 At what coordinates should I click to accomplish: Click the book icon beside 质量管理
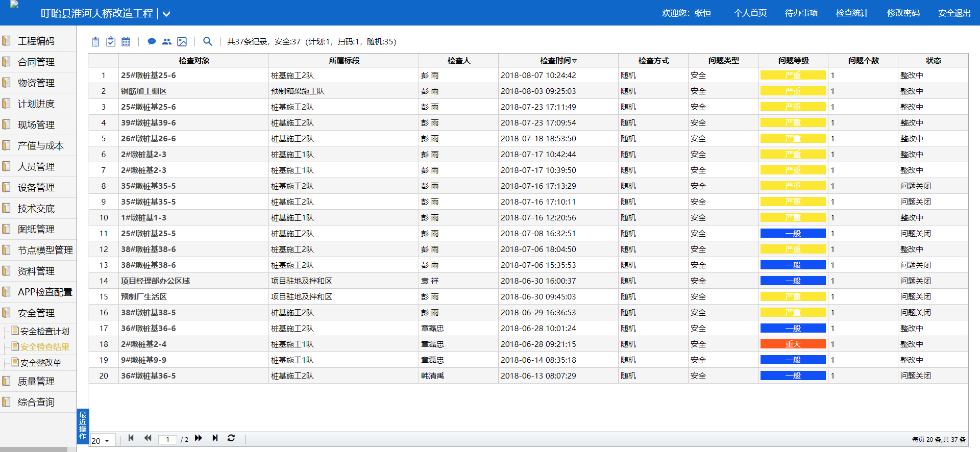pyautogui.click(x=7, y=381)
